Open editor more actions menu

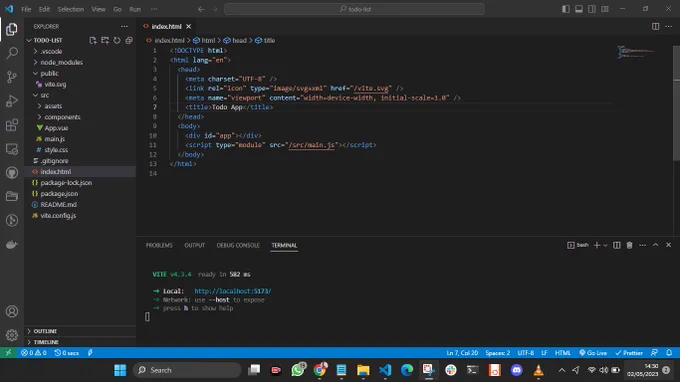668,26
